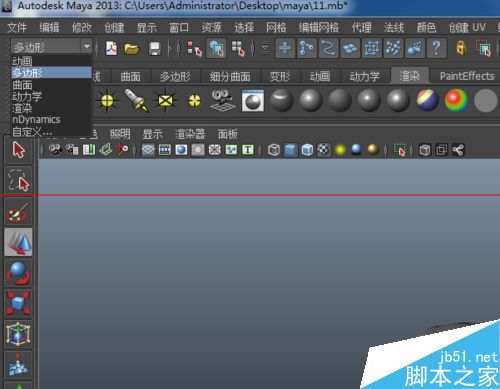The width and height of the screenshot is (500, 389).
Task: Select the arrow Select tool
Action: tap(18, 150)
